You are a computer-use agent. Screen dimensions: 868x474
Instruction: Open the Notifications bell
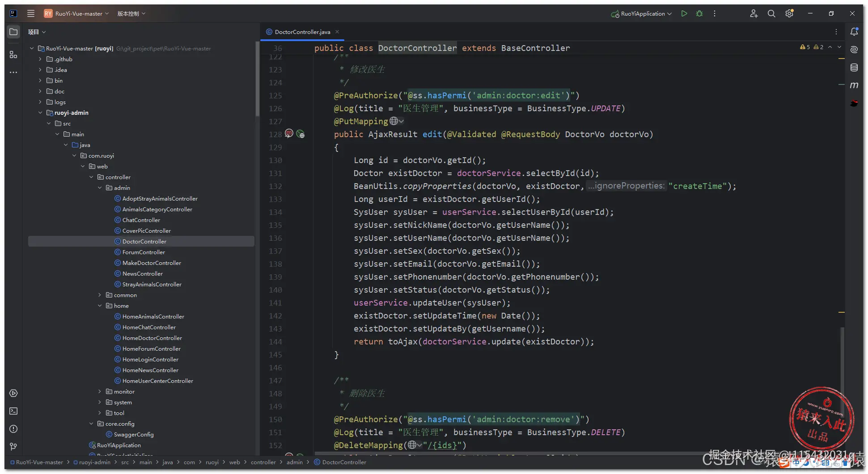[x=854, y=32]
